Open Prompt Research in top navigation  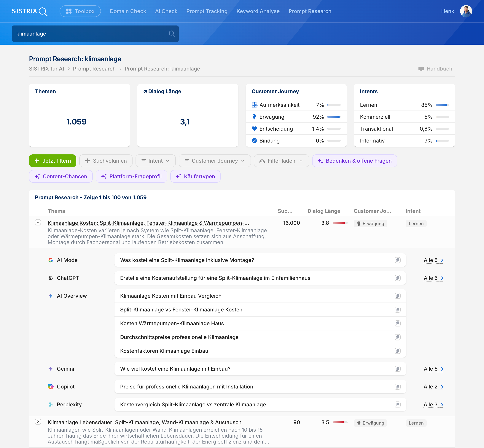(x=310, y=11)
